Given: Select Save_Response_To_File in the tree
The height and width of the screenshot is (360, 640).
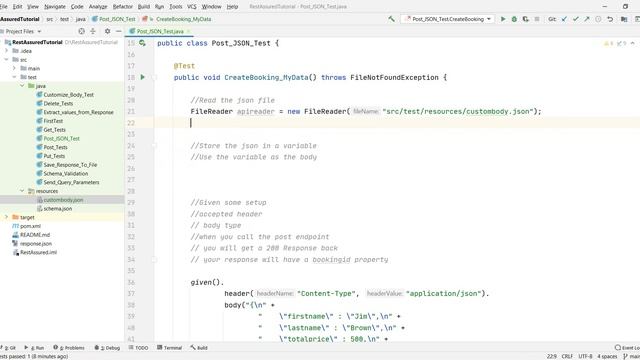Looking at the screenshot, I should point(70,165).
